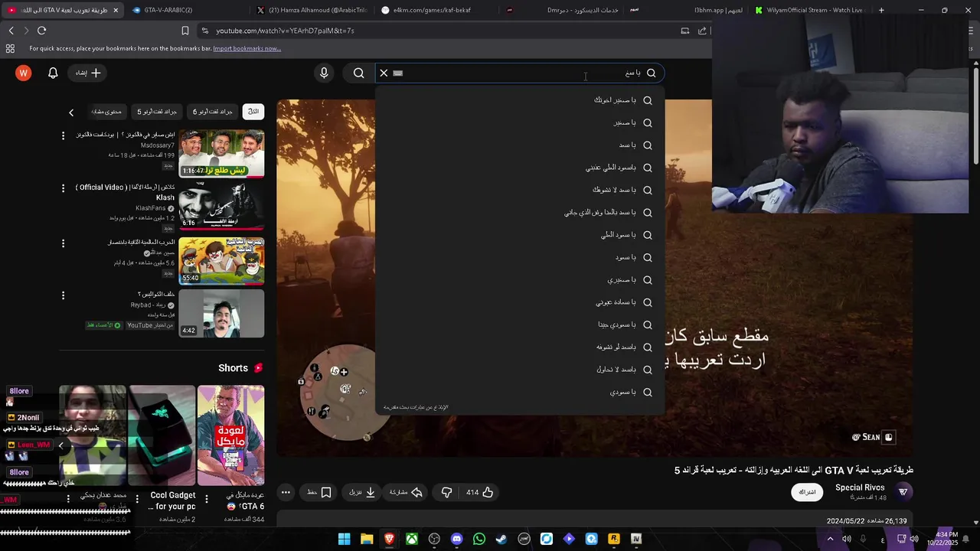Screen dimensions: 980x551
Task: Open Steam from the taskbar
Action: (x=501, y=539)
